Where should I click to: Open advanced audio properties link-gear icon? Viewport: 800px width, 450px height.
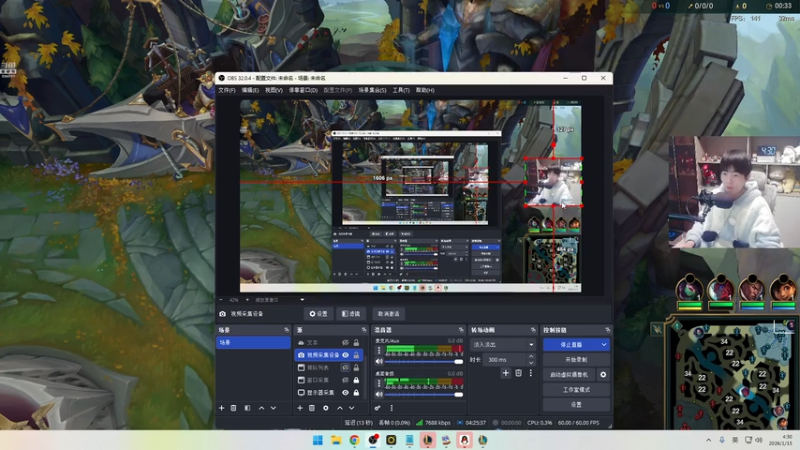click(378, 408)
